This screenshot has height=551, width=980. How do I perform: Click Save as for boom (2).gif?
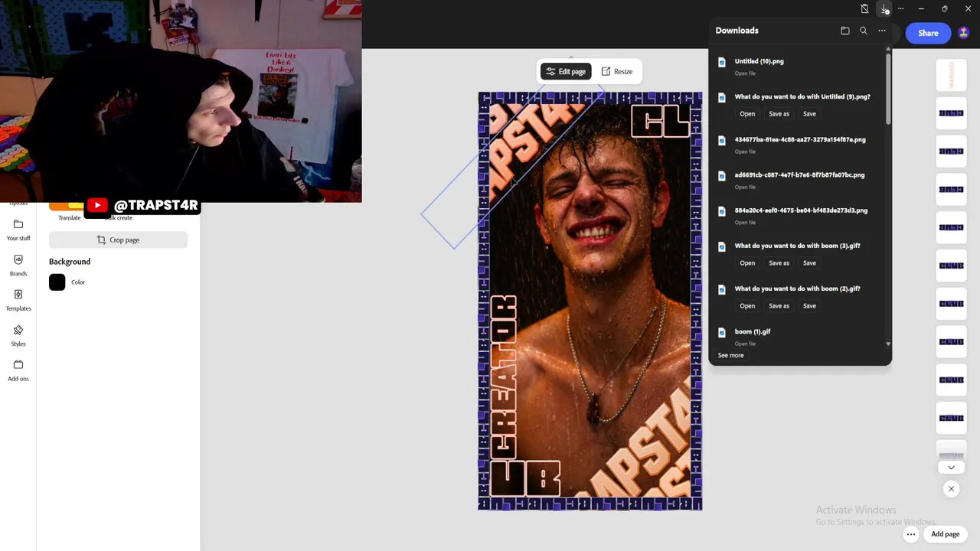pyautogui.click(x=779, y=306)
